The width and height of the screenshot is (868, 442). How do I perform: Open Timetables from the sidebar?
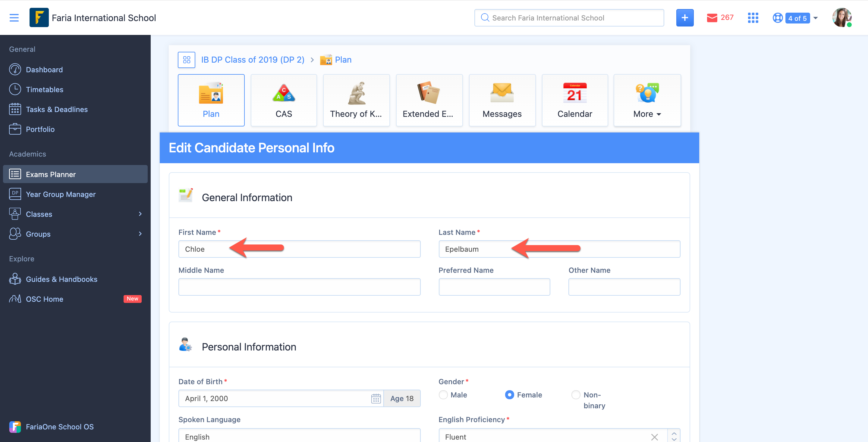45,89
